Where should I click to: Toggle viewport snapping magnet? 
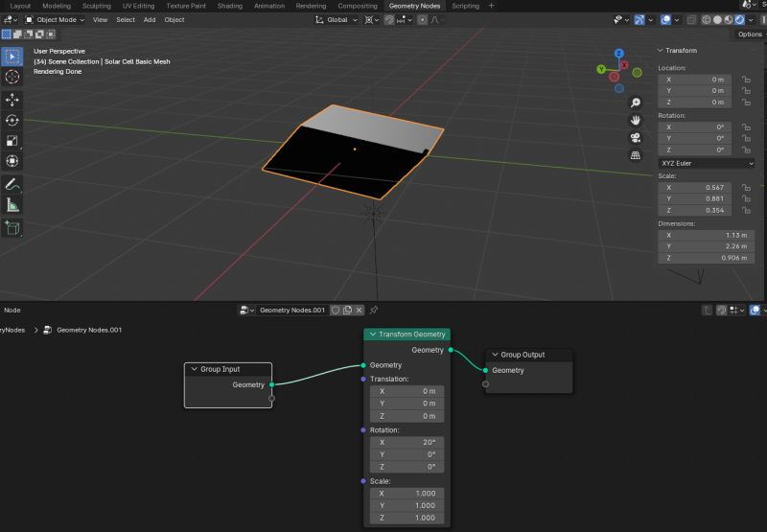[x=389, y=19]
